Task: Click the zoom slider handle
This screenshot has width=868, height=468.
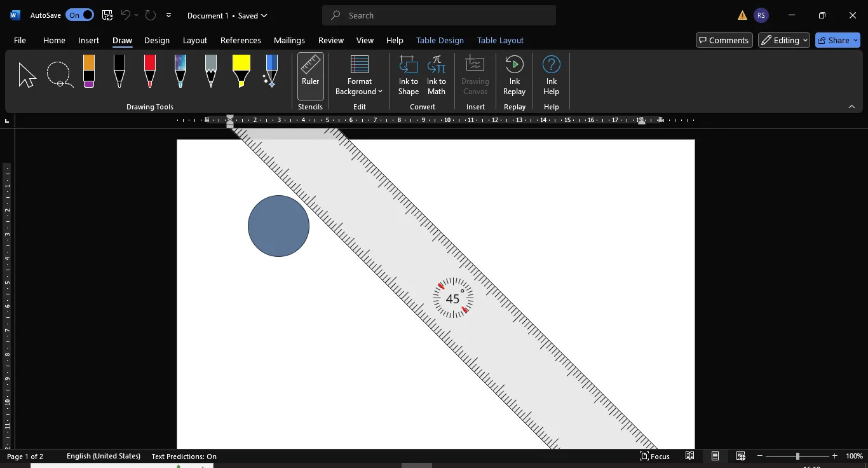Action: tap(797, 457)
